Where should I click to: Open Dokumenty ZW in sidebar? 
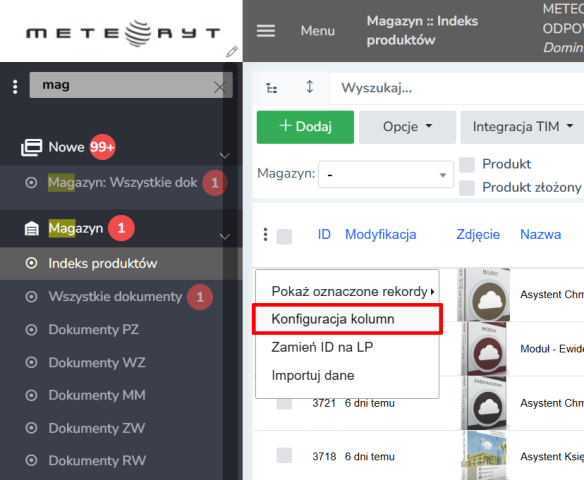(96, 428)
